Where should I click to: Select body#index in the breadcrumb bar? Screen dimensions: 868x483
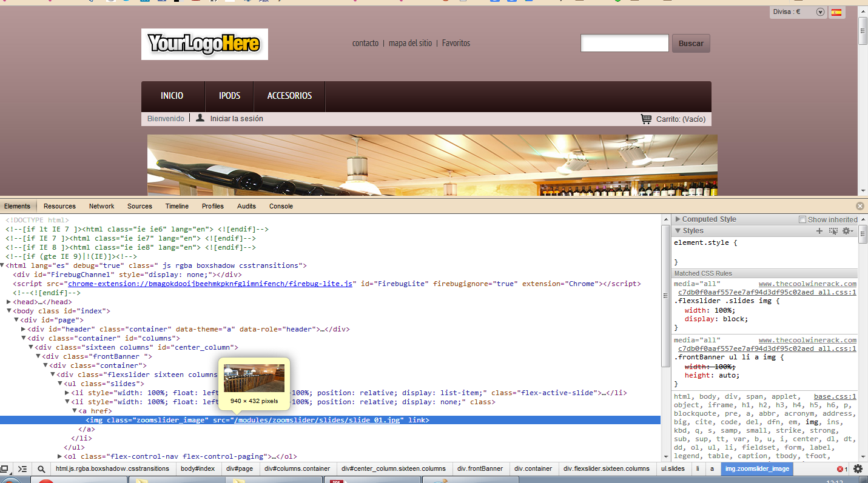point(198,468)
